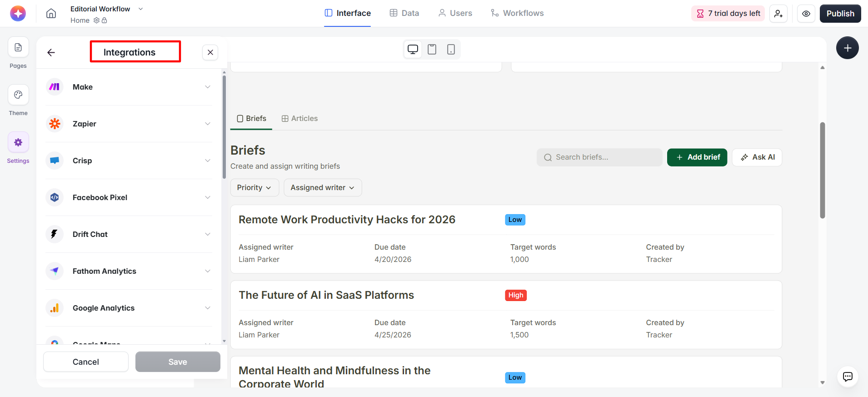Viewport: 868px width, 397px height.
Task: Click the Google Analytics row label
Action: coord(104,308)
